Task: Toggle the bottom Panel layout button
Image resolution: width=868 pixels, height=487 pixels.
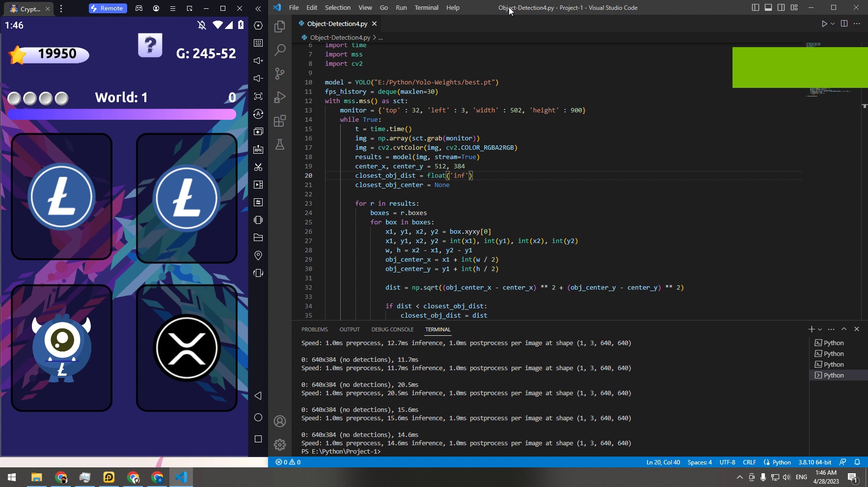Action: pos(768,7)
